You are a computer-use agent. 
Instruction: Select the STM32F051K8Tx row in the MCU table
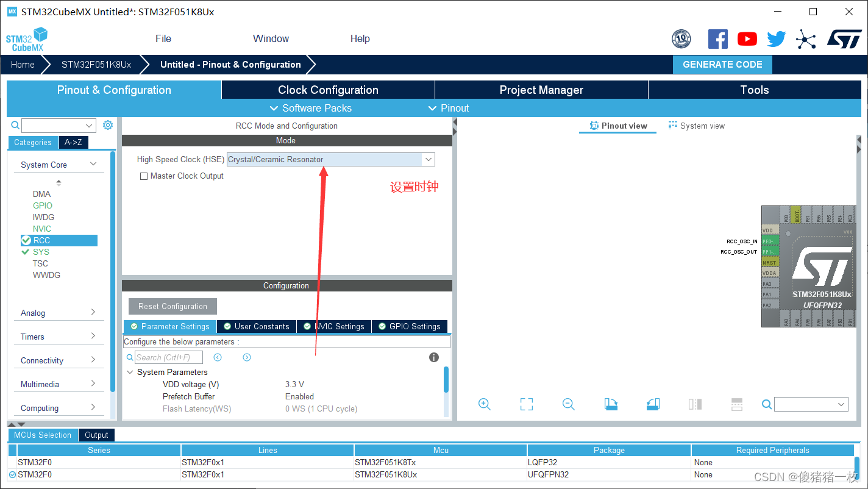(431, 462)
